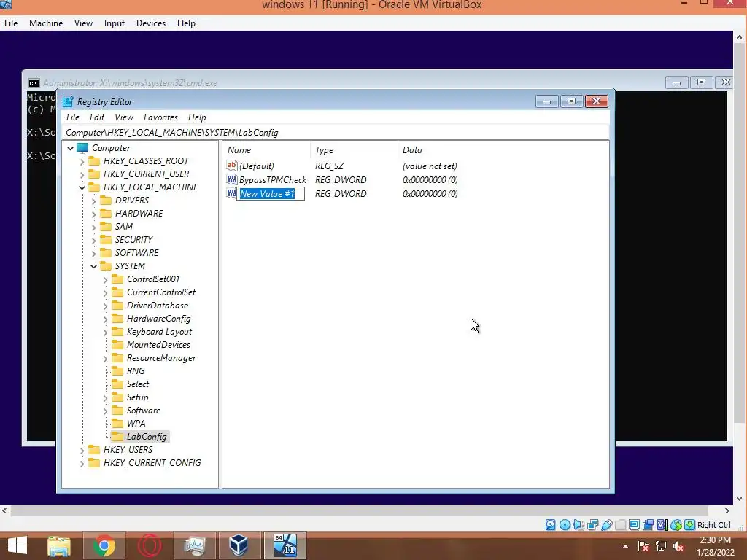The width and height of the screenshot is (747, 560).
Task: Collapse the SYSTEM key
Action: 94,266
